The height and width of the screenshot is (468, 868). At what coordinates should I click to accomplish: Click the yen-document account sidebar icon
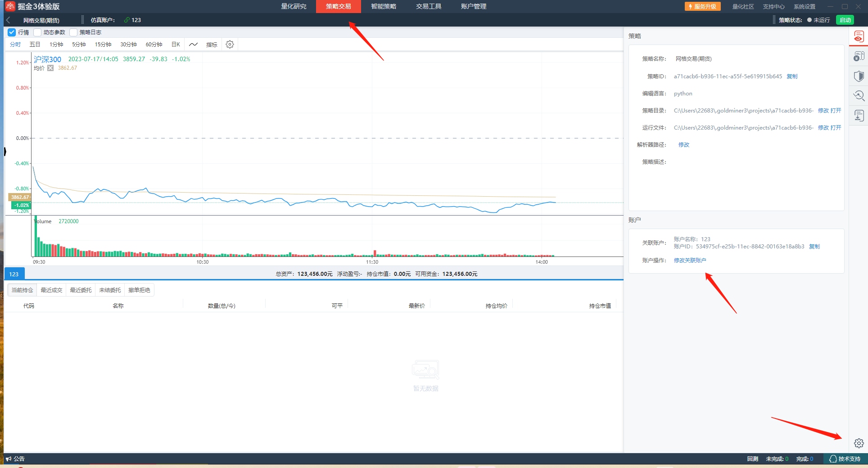coord(859,56)
